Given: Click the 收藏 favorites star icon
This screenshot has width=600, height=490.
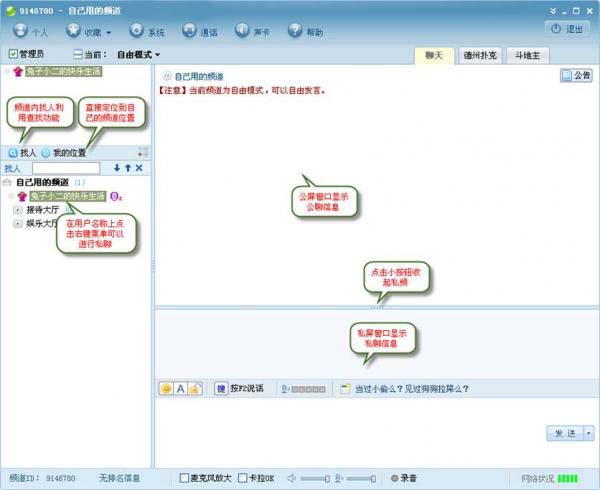Looking at the screenshot, I should click(x=73, y=30).
